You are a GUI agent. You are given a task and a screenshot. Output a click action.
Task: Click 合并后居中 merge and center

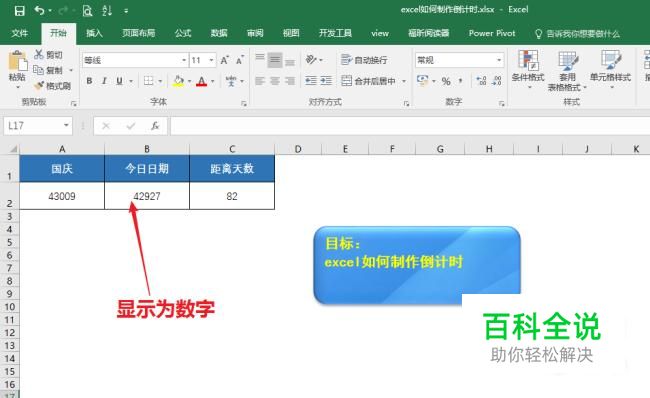point(369,81)
